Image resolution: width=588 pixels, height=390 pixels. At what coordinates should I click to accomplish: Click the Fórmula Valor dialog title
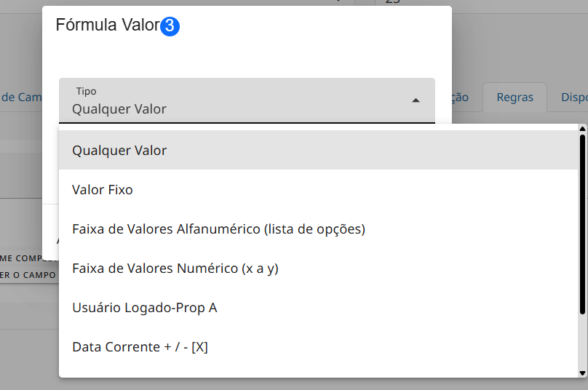(108, 25)
